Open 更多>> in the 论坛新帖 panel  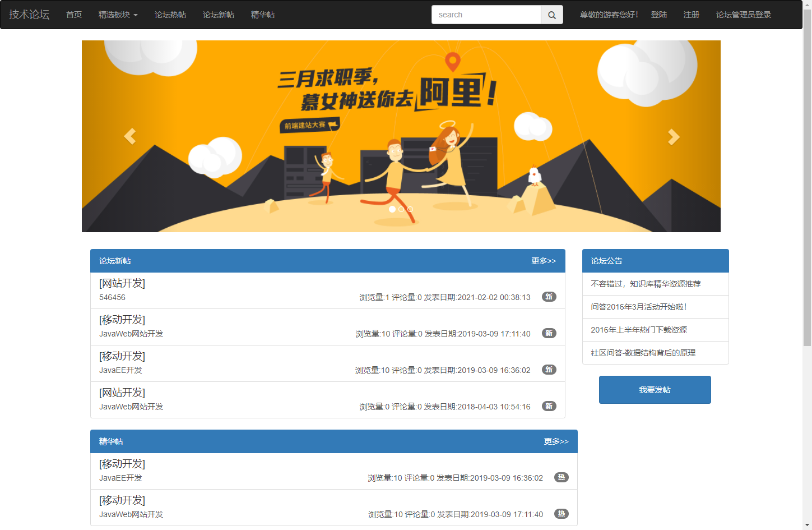(543, 260)
